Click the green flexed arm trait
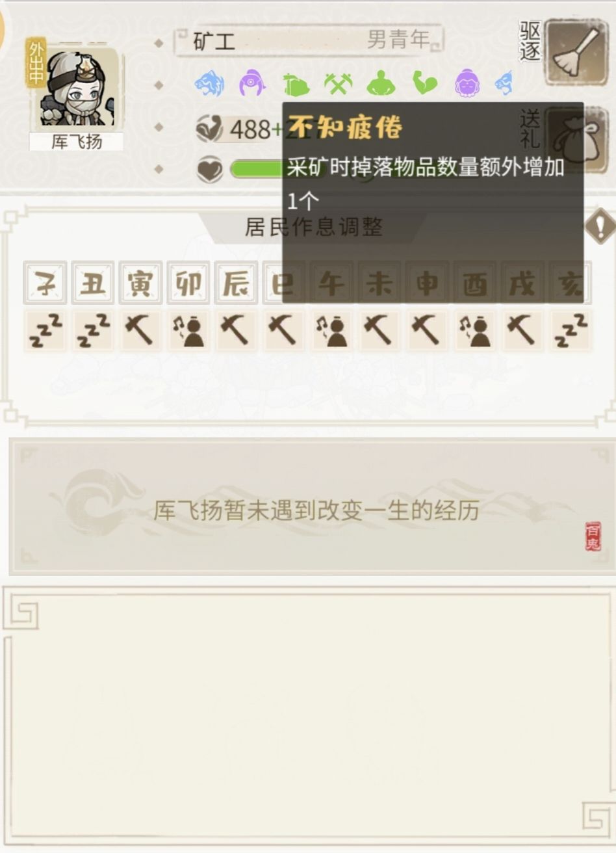 pos(425,84)
